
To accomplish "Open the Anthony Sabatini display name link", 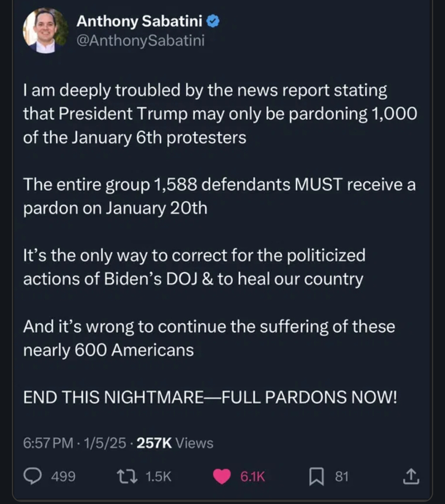I will pyautogui.click(x=139, y=21).
